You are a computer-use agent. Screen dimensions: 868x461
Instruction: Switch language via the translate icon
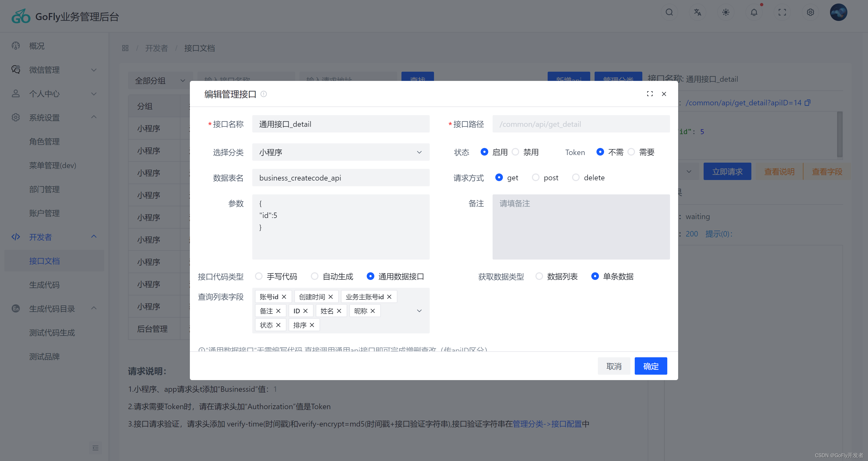point(697,12)
